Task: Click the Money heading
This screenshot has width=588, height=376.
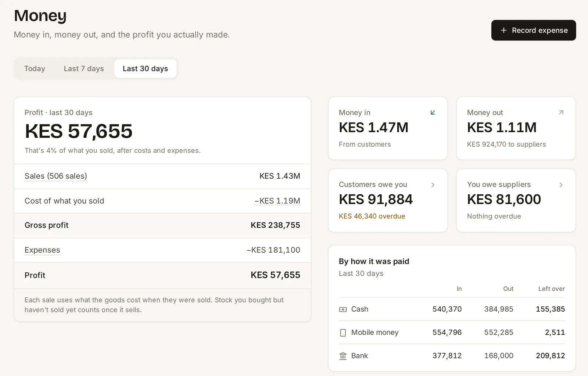Action: click(x=40, y=15)
